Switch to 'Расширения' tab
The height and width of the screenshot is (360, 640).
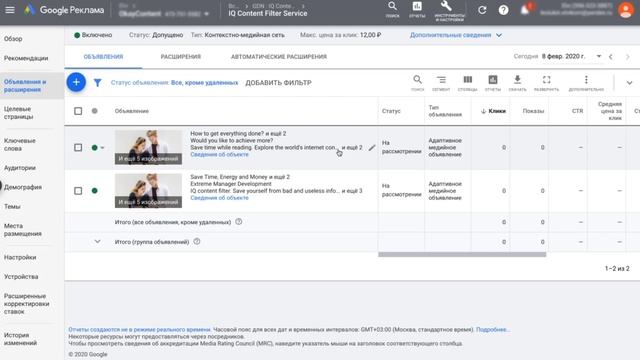tap(181, 57)
